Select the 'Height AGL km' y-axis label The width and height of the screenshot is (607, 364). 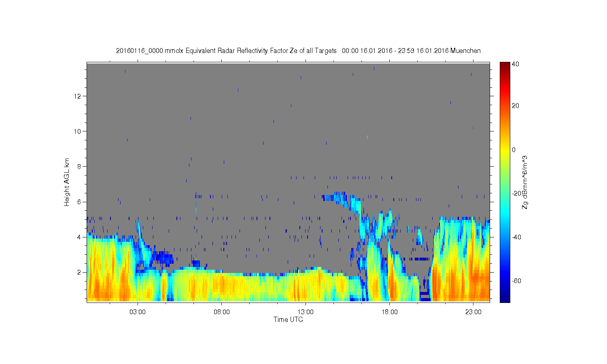pos(67,182)
